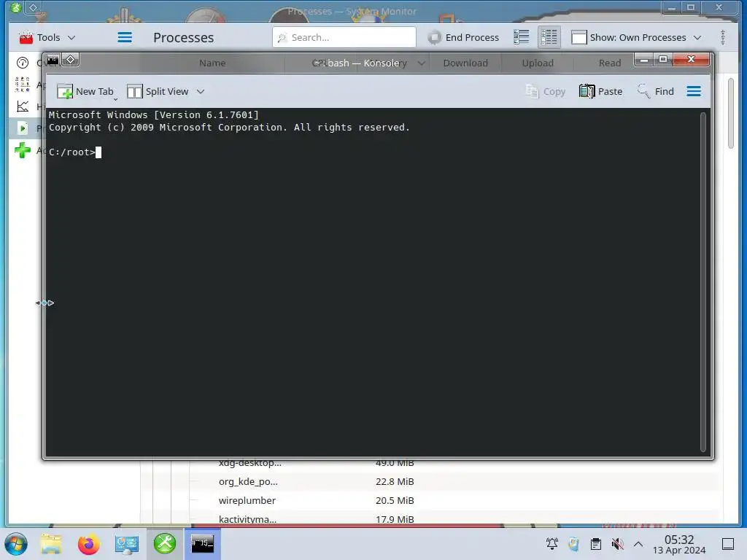
Task: Click the green plus Add page icon
Action: click(x=23, y=150)
